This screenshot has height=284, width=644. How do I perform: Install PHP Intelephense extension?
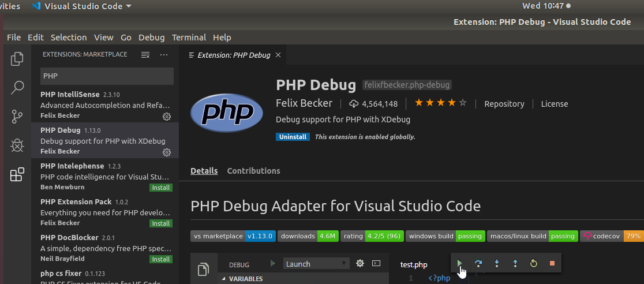click(160, 188)
